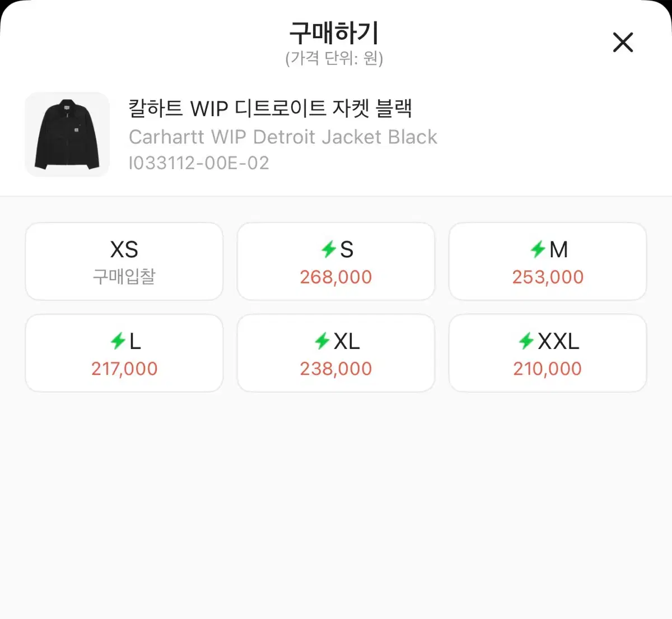Viewport: 672px width, 619px height.
Task: Click the style code I033112-00E-02
Action: point(199,163)
